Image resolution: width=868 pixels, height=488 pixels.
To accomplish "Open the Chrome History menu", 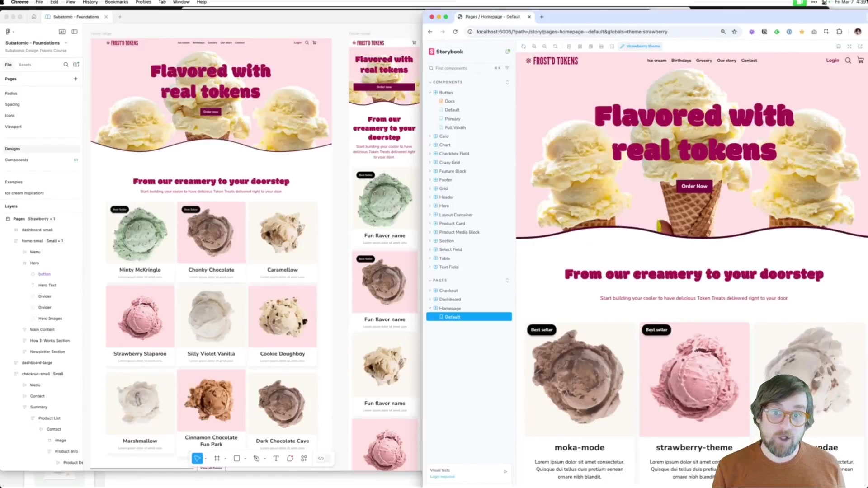I will (90, 2).
